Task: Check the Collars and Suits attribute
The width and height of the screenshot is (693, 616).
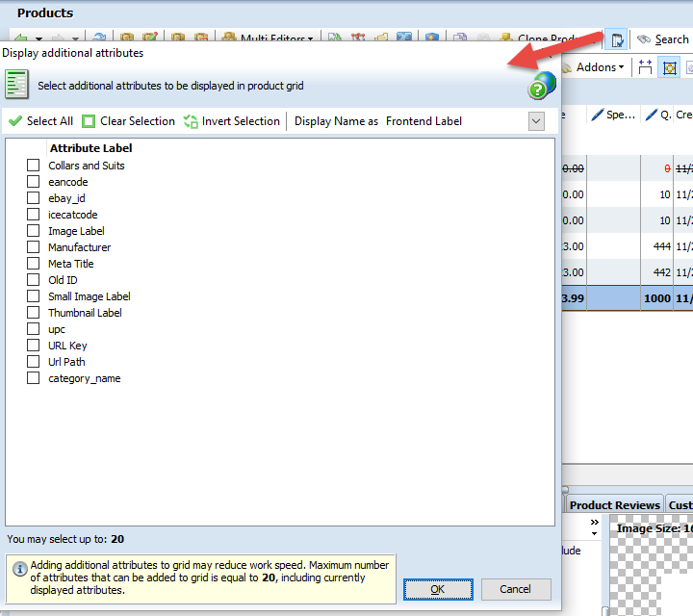Action: click(33, 166)
